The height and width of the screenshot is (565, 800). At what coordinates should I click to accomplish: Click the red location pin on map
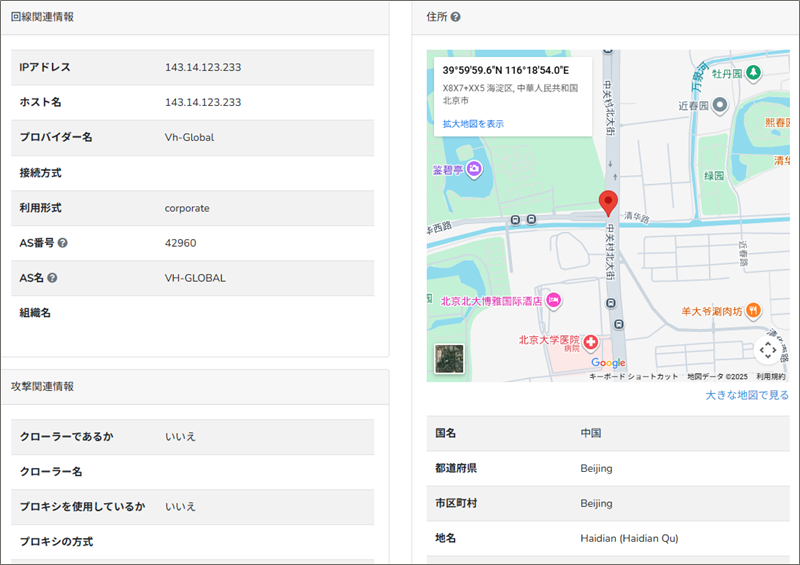[x=608, y=203]
